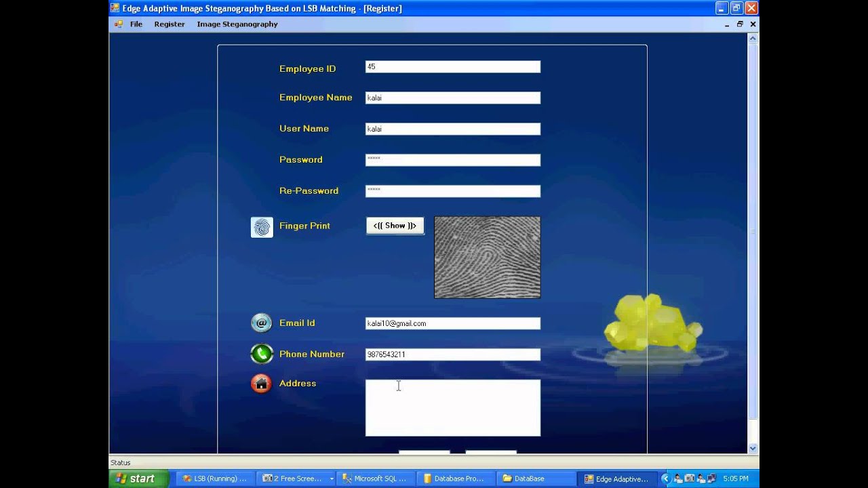This screenshot has width=868, height=488.
Task: Click the Employee Name label
Action: [x=316, y=98]
